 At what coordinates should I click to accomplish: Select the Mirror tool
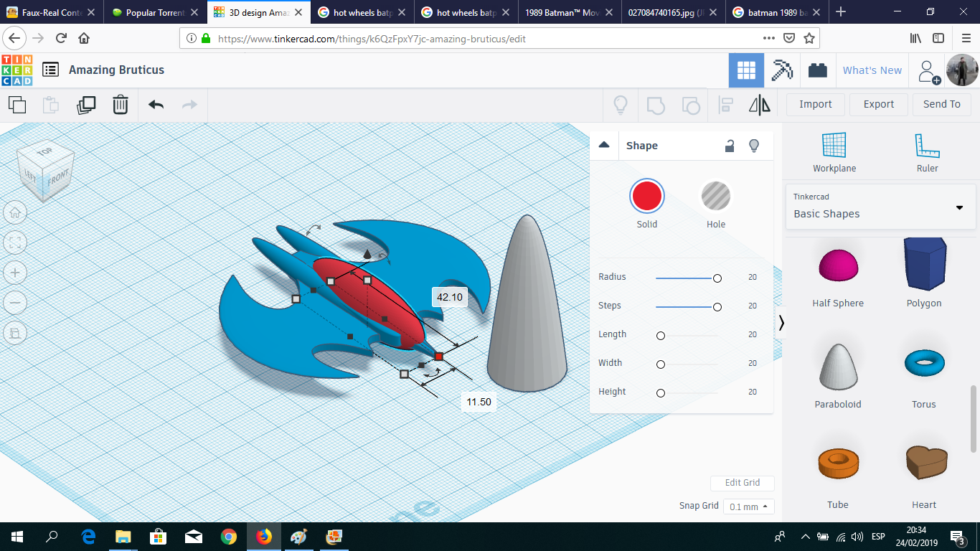759,105
